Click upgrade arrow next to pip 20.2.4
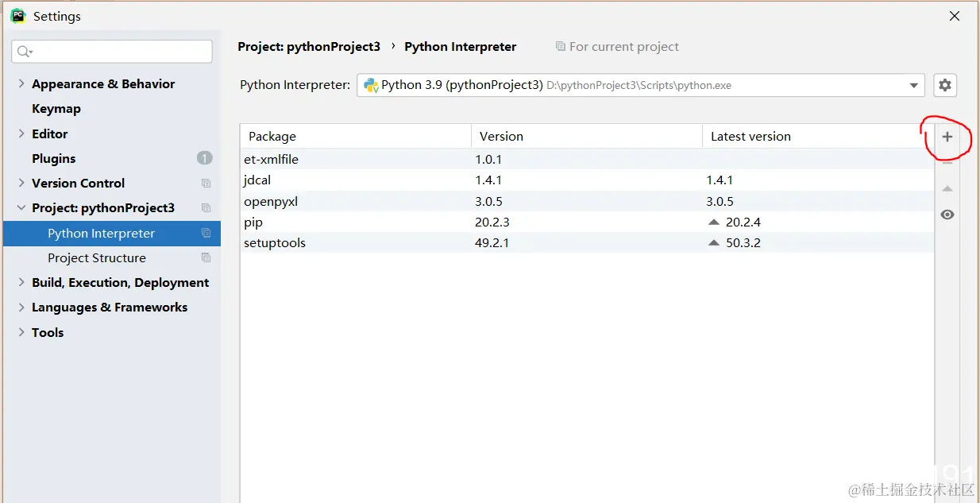The width and height of the screenshot is (980, 503). (x=714, y=222)
